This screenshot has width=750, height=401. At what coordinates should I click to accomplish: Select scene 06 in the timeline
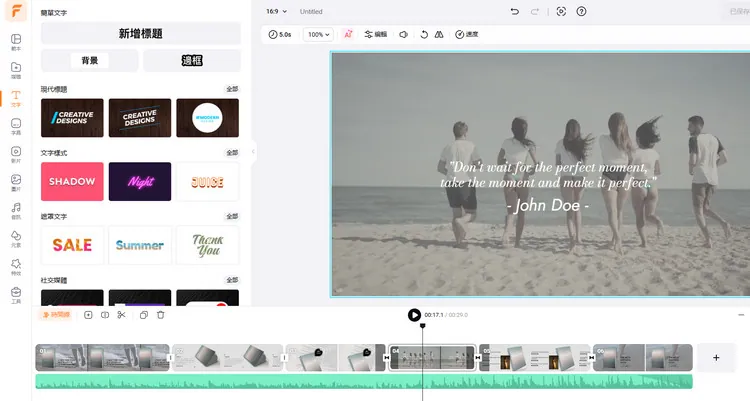(x=643, y=357)
